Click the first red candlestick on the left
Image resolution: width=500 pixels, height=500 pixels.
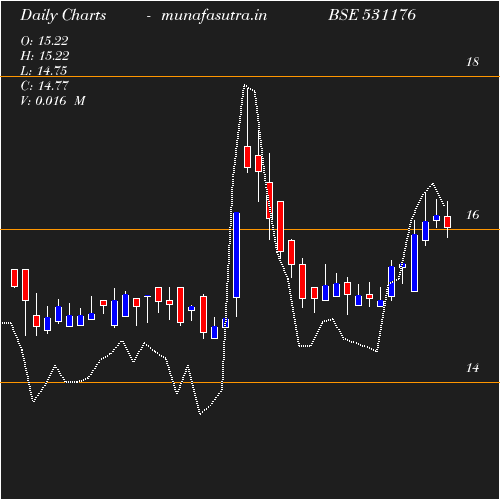[14, 278]
